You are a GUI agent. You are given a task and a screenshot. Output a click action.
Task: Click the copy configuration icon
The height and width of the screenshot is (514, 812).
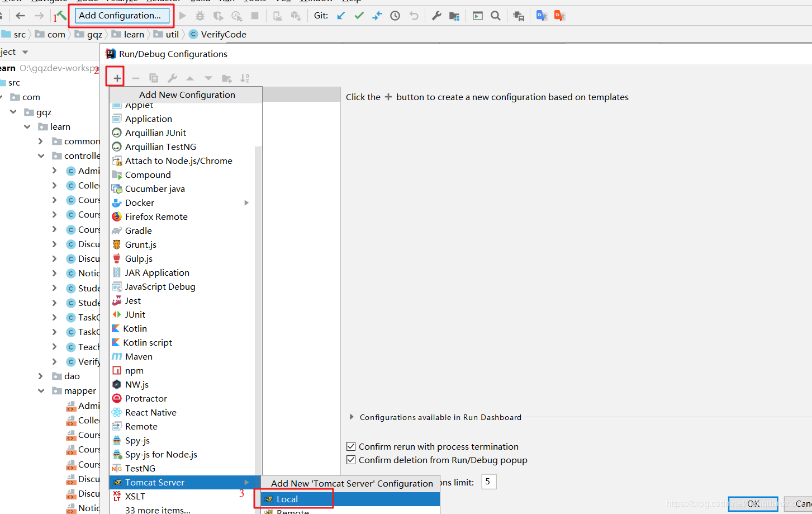(x=154, y=78)
